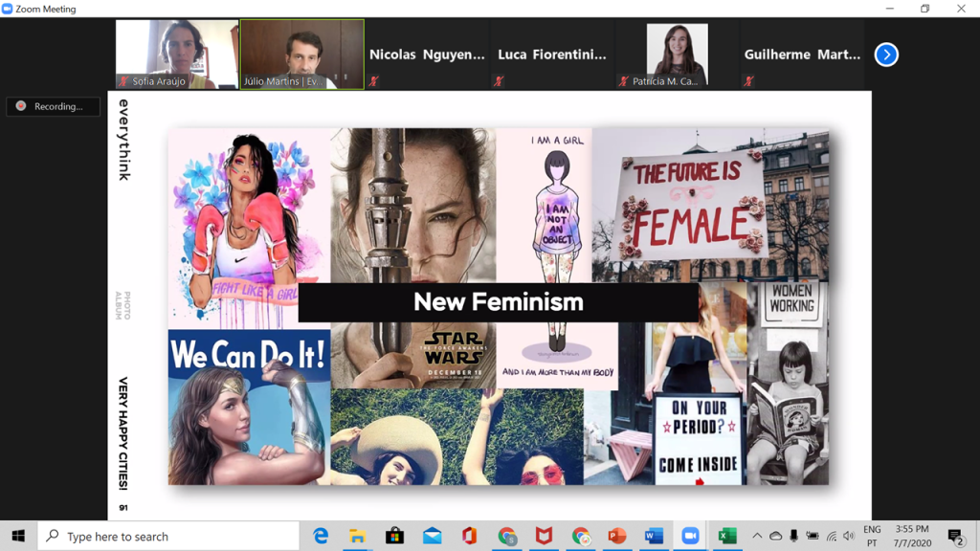Launch Microsoft Edge from the taskbar

(321, 537)
